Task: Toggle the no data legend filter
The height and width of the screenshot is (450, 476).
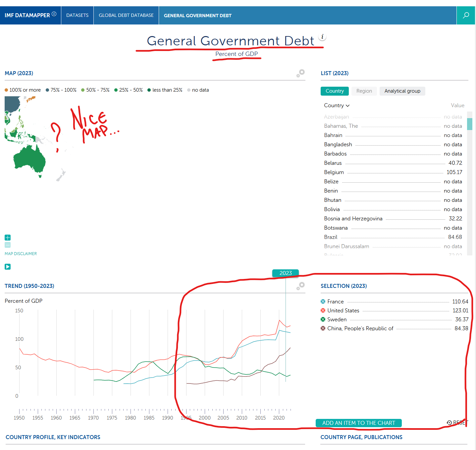Action: tap(198, 90)
